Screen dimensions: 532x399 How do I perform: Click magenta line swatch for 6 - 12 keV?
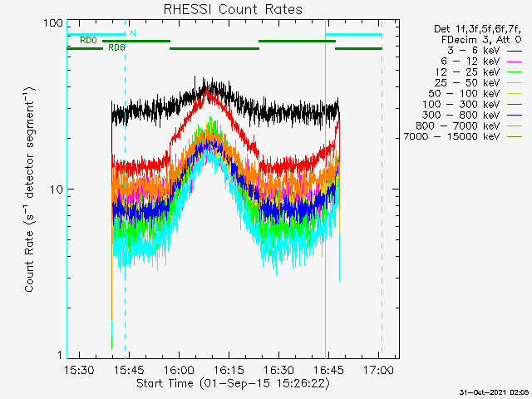(515, 62)
